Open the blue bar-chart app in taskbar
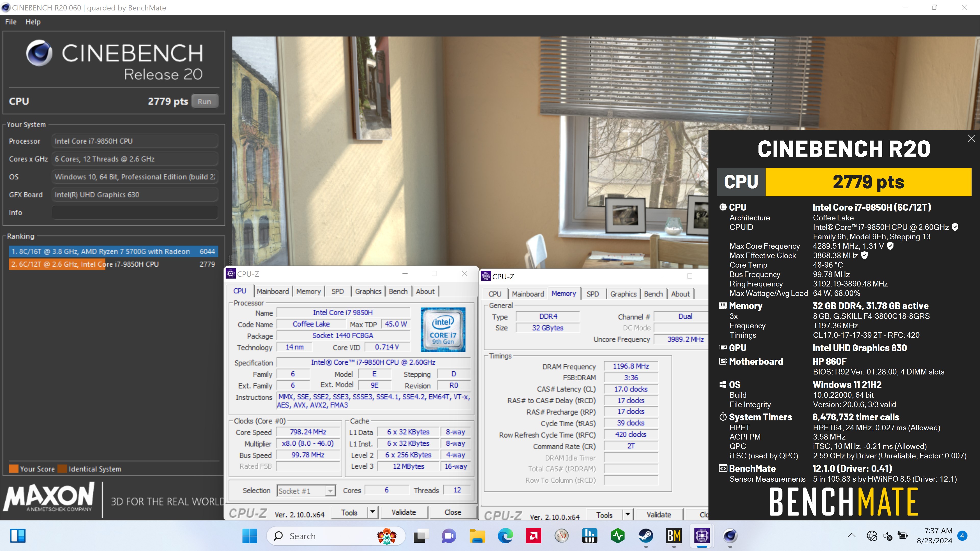Image resolution: width=980 pixels, height=551 pixels. coord(590,536)
